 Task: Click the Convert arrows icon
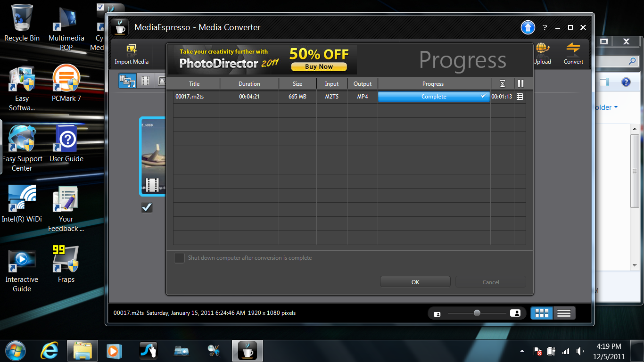coord(573,48)
